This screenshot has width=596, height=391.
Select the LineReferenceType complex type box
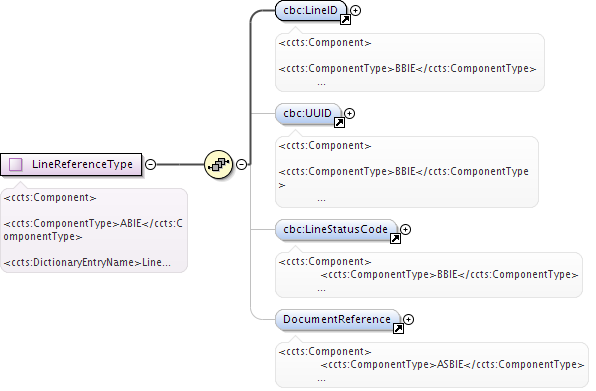click(71, 165)
